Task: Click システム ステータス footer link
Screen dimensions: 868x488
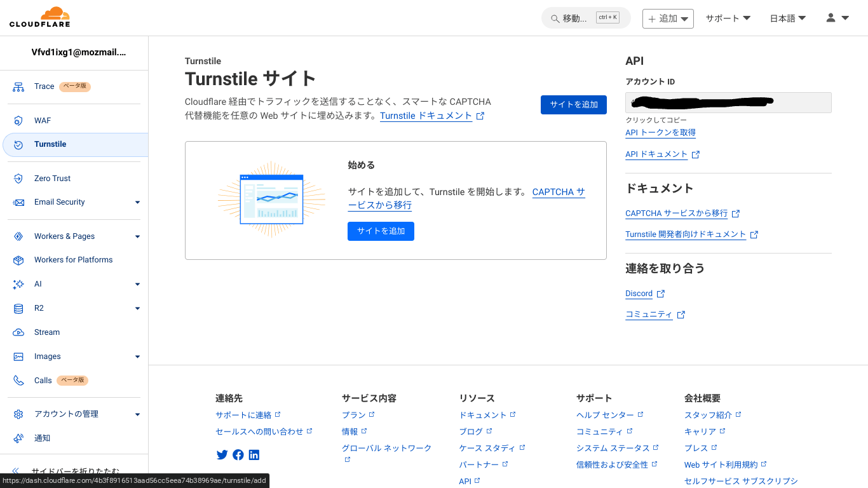Action: tap(613, 448)
